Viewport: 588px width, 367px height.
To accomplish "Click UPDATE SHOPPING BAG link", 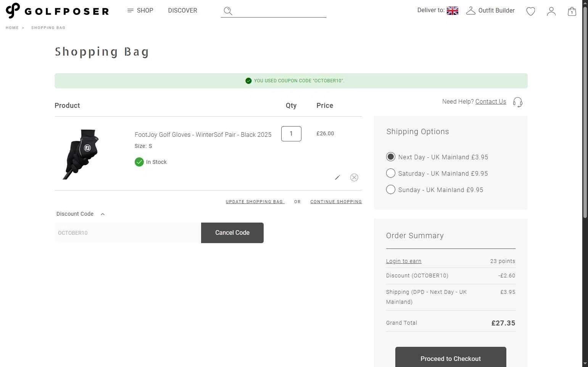I will click(255, 202).
